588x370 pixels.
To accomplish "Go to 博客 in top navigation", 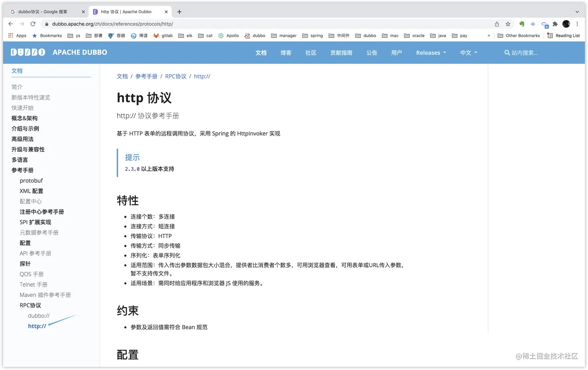I will pos(286,53).
